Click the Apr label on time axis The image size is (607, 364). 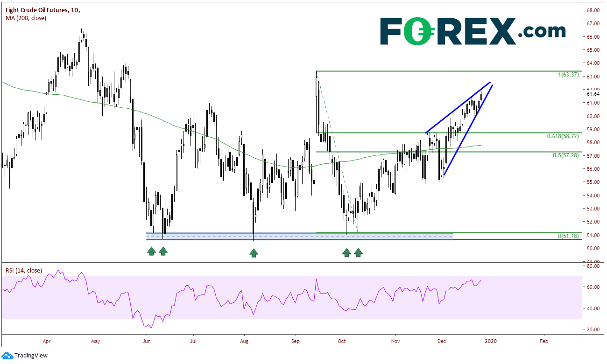(47, 341)
